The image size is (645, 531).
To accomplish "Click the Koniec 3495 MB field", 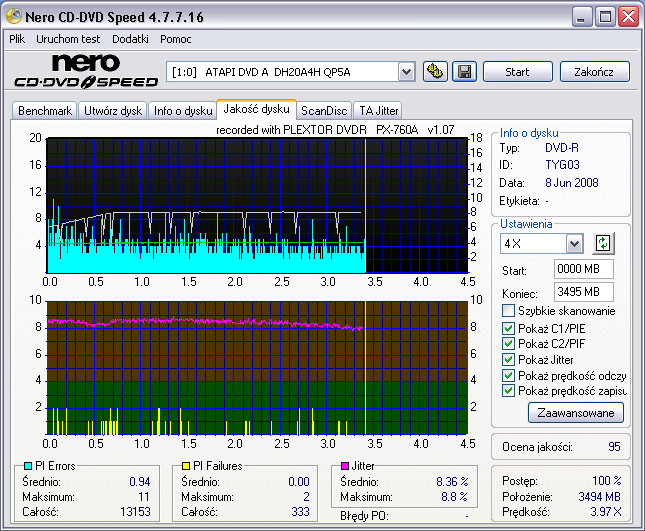I will 584,292.
